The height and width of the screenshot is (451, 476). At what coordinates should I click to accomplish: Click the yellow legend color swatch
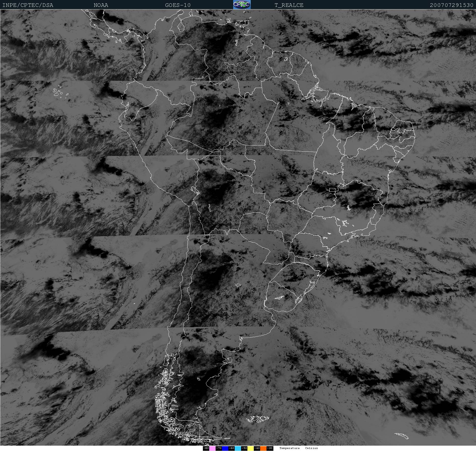250,448
